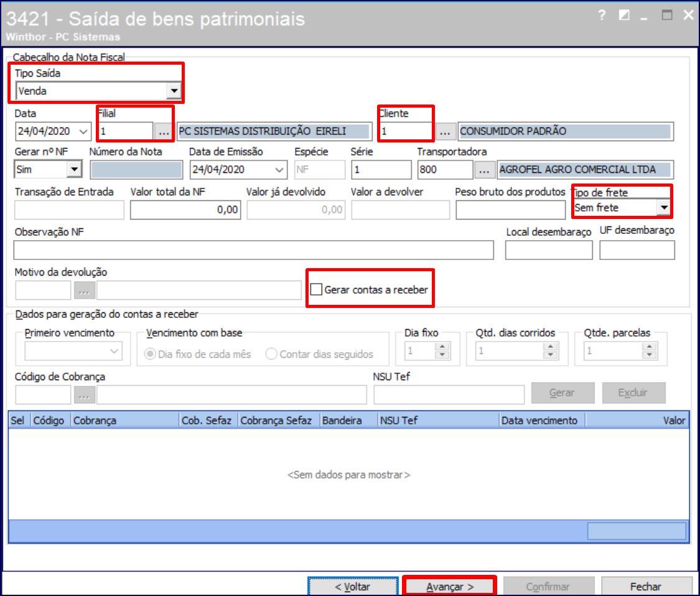This screenshot has width=700, height=596.
Task: Expand the Tipo Saída dropdown
Action: (174, 91)
